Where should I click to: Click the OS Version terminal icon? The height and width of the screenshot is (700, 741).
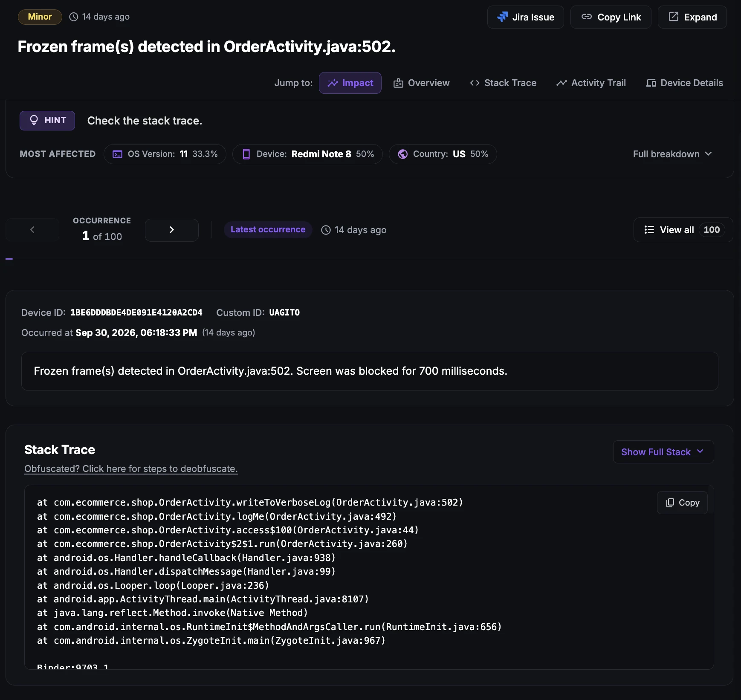117,154
